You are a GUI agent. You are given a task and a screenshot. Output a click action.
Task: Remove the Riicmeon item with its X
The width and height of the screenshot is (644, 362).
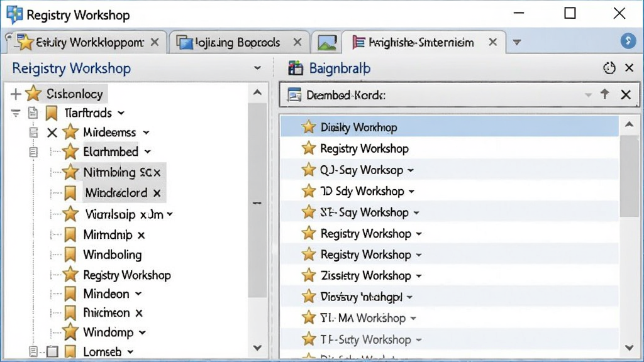point(139,313)
